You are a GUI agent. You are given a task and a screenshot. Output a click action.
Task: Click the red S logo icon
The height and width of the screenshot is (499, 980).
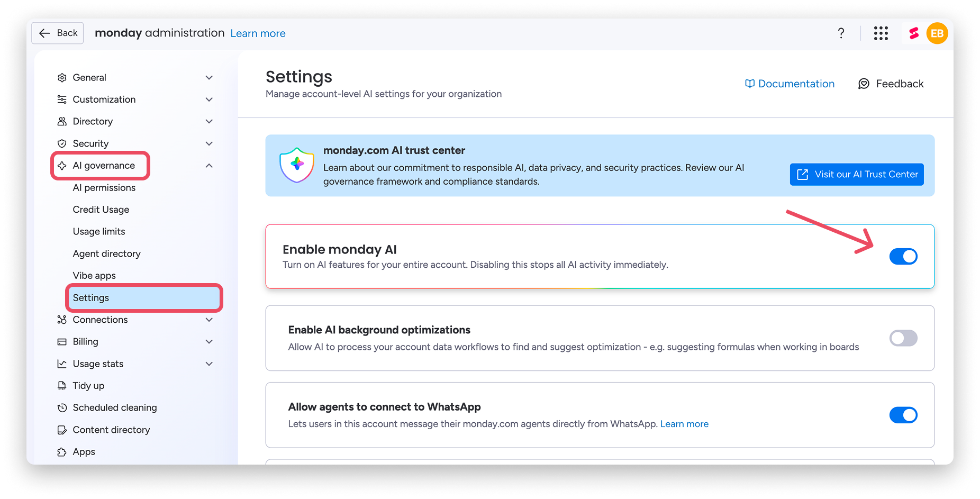tap(914, 33)
